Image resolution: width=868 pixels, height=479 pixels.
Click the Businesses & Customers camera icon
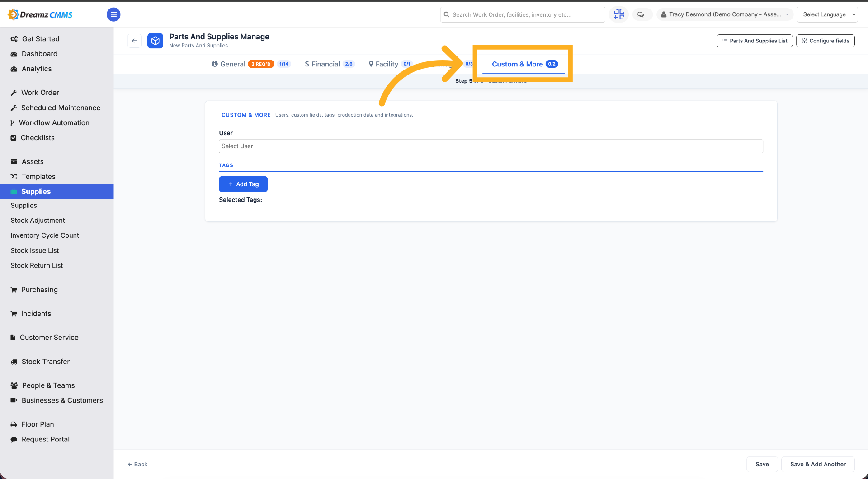pos(14,400)
